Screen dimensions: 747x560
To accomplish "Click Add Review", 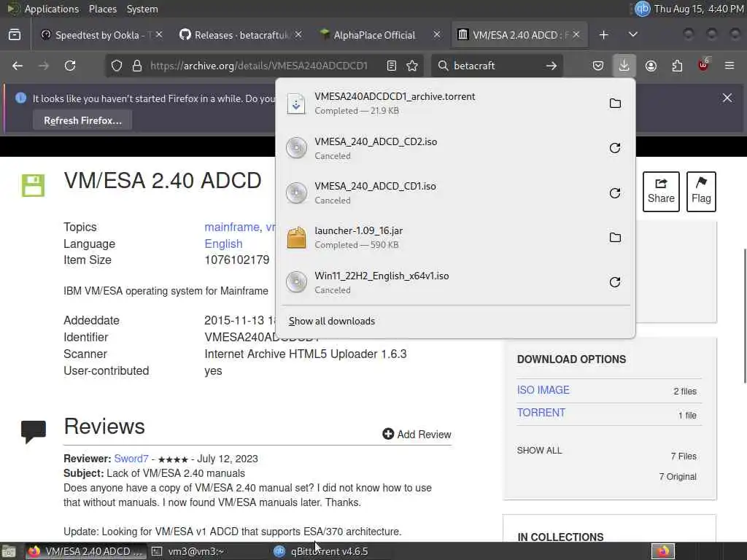I will point(417,435).
